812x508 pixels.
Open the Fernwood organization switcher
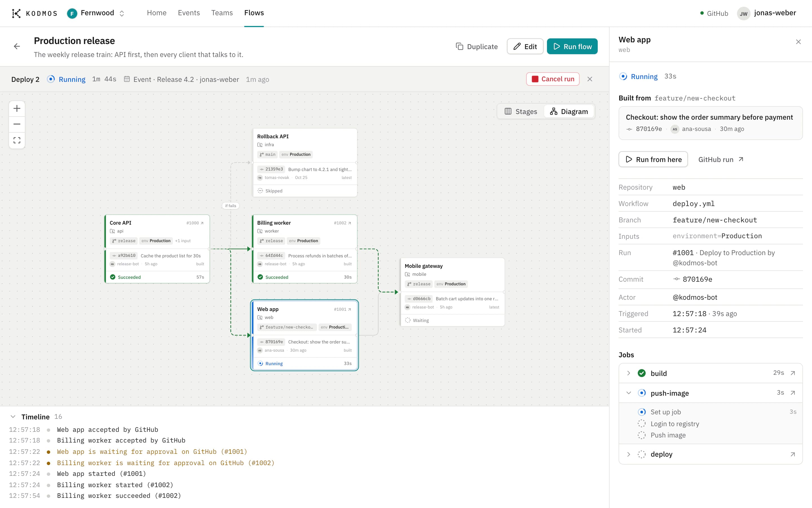point(96,13)
